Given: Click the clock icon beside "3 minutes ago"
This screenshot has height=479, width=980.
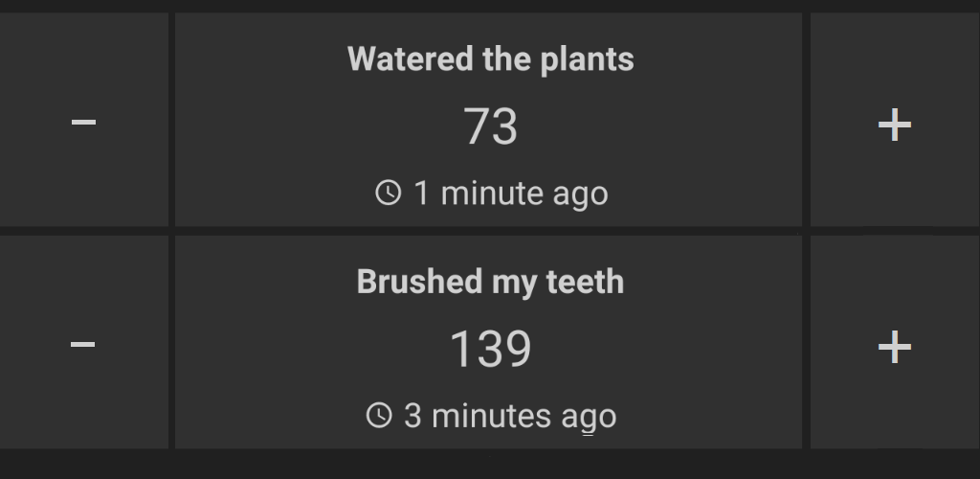Looking at the screenshot, I should point(379,415).
